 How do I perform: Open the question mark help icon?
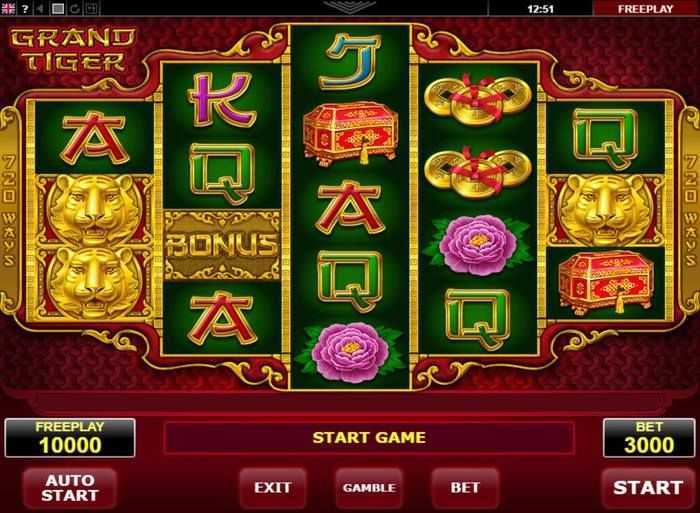[x=25, y=8]
